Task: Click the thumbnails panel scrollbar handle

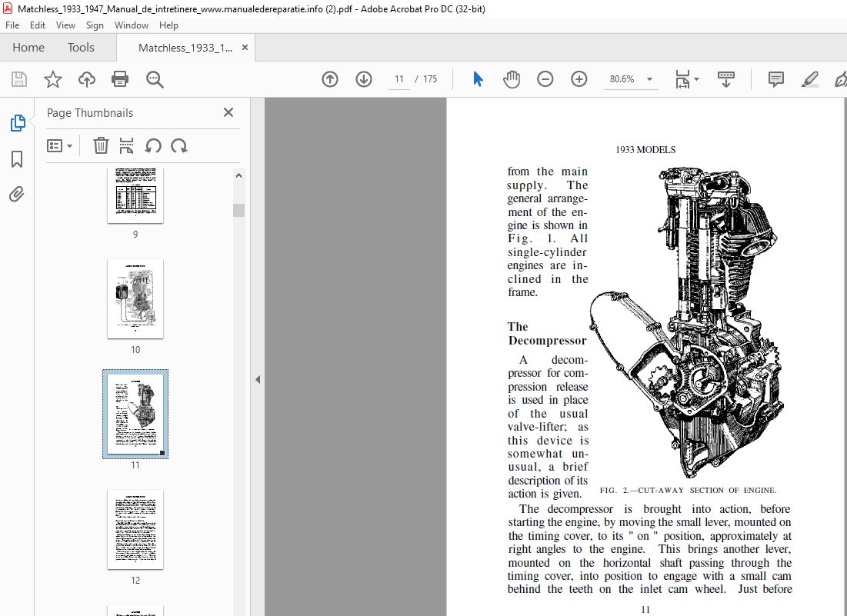Action: coord(238,210)
